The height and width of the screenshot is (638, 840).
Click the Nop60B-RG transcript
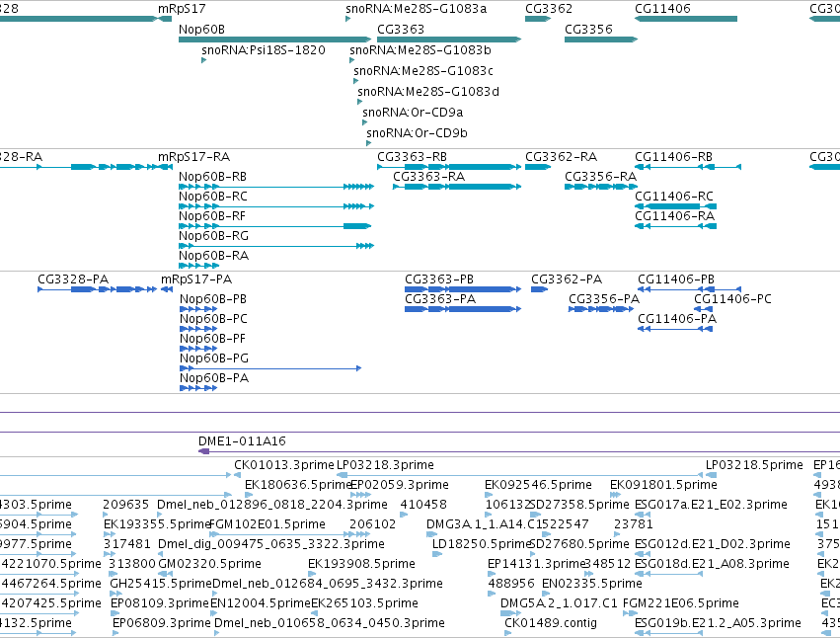(276, 246)
